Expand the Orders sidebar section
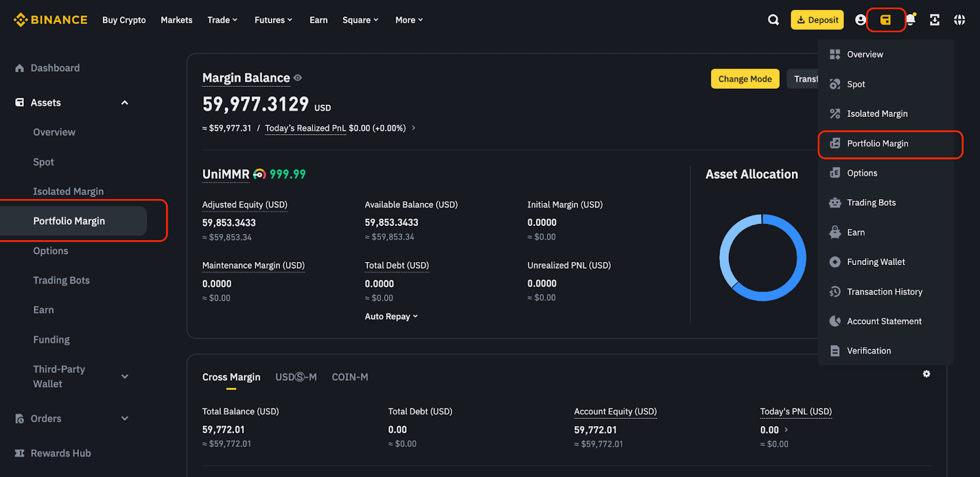980x477 pixels. click(x=125, y=419)
